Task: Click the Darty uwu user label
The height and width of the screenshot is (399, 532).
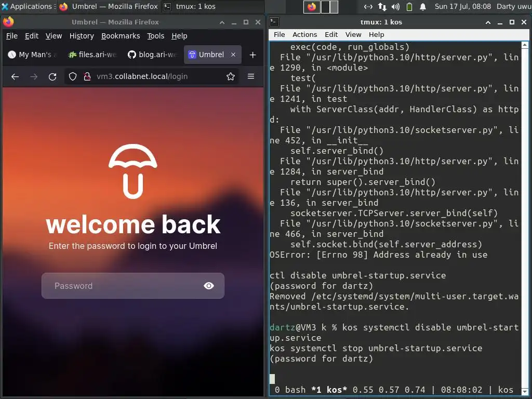Action: [x=514, y=6]
